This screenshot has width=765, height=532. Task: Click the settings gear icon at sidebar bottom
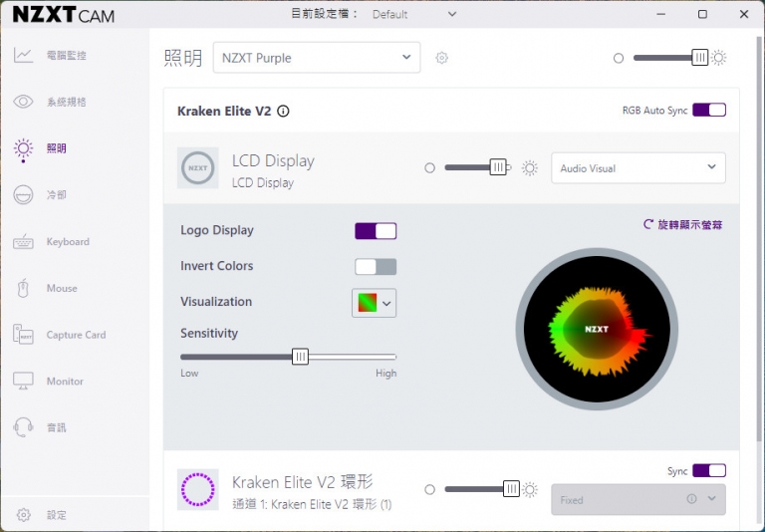click(23, 515)
